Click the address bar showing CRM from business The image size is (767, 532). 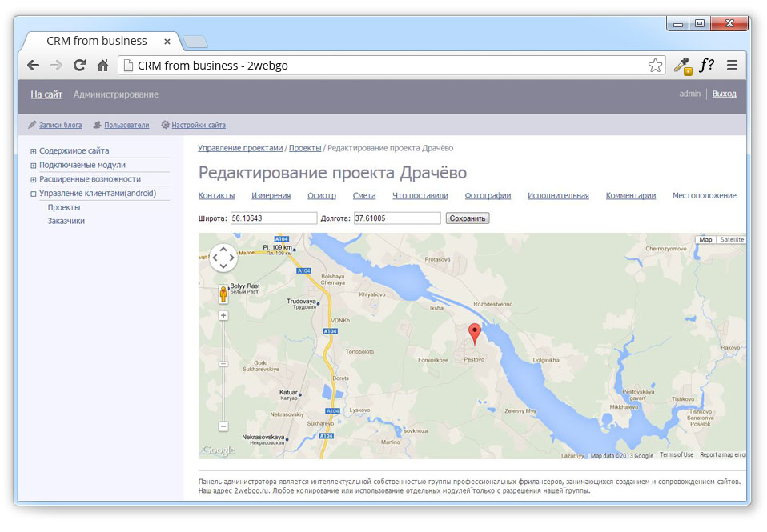pyautogui.click(x=392, y=66)
